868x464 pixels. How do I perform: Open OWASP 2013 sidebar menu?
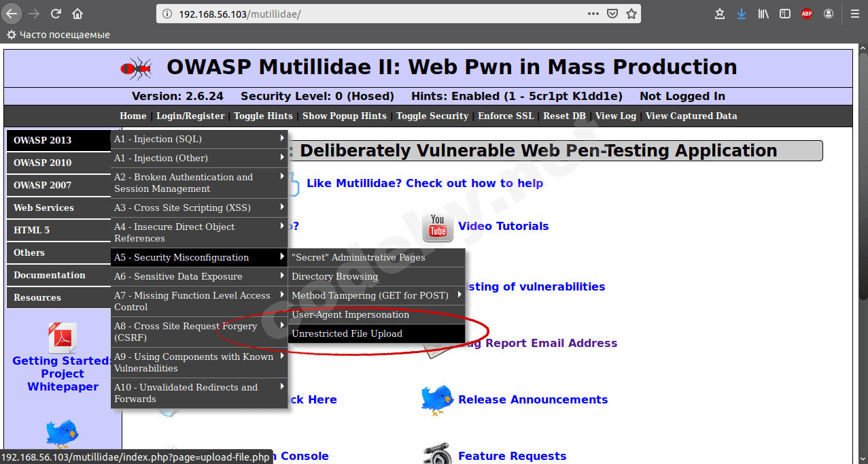click(58, 140)
